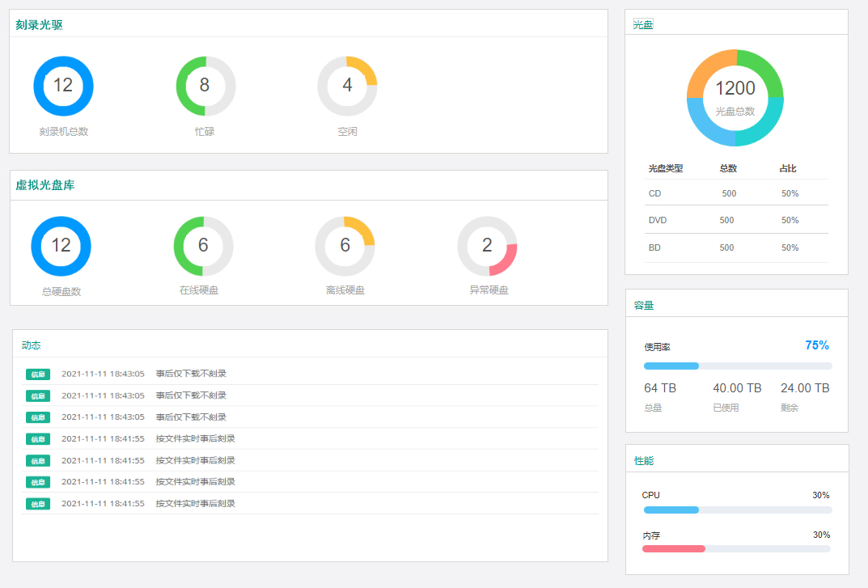Click the yellow 空闲 donut showing 4
This screenshot has height=588, width=868.
[x=347, y=86]
